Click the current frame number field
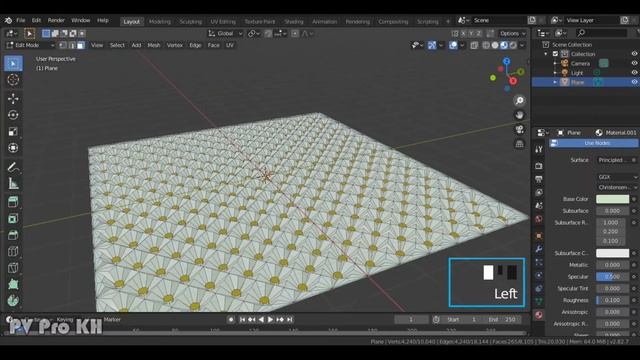Viewport: 640px width, 360px height. coord(411,320)
